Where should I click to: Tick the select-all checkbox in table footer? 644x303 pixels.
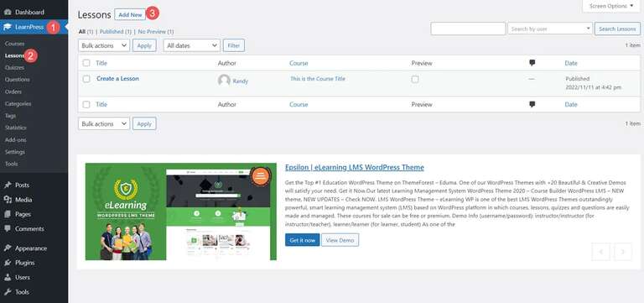tap(86, 104)
